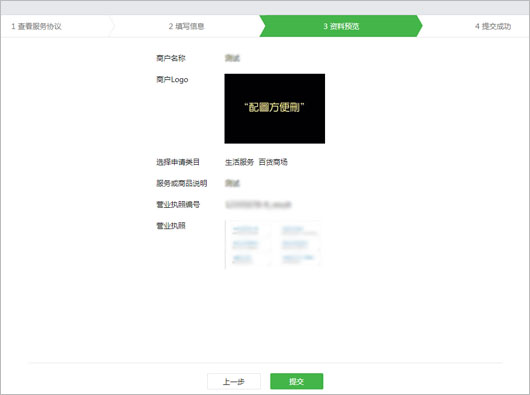Click the 提交 submit button
Screen dimensions: 530x395
tap(296, 381)
